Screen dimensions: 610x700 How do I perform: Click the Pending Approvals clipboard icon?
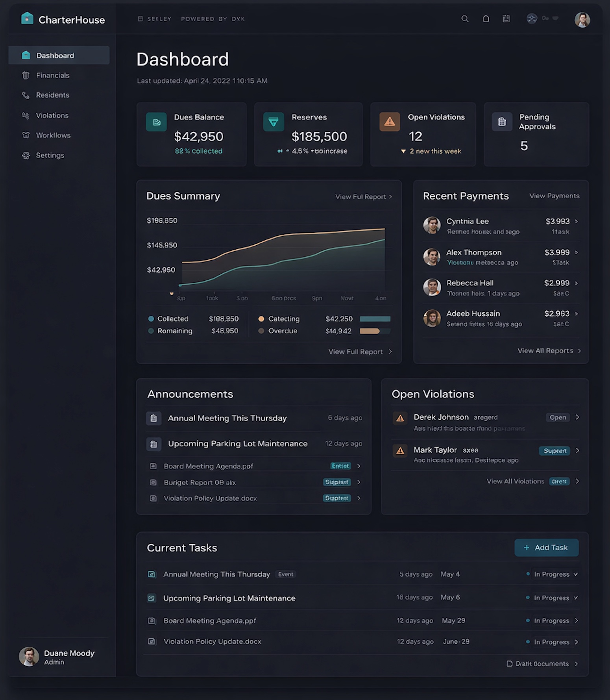502,122
